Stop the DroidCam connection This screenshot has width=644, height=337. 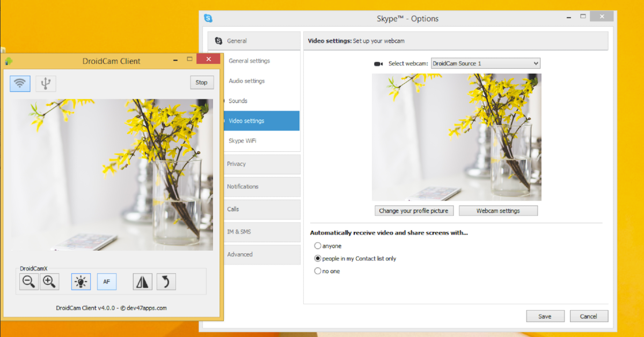pyautogui.click(x=201, y=83)
